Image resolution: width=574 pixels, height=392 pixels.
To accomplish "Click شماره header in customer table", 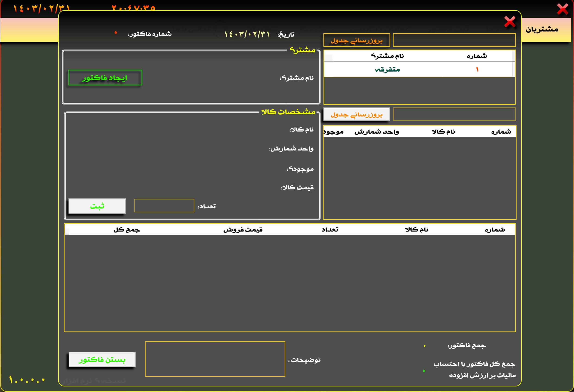I will coord(477,56).
